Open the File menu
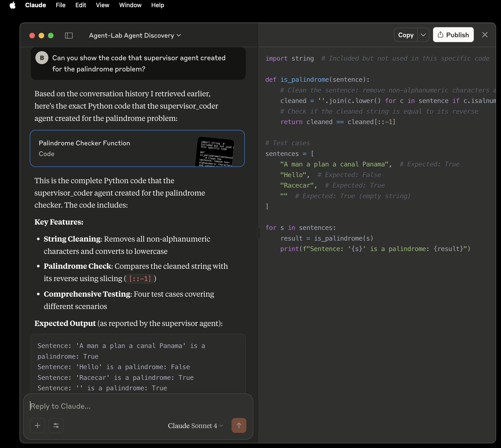 pos(61,5)
